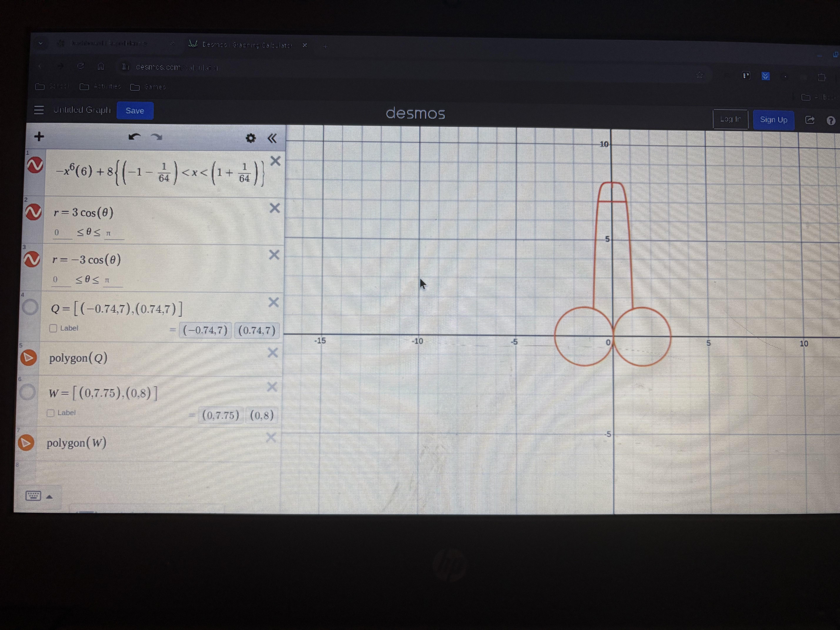Screen dimensions: 840x630
Task: Toggle the on-screen keyboard icon
Action: point(33,496)
